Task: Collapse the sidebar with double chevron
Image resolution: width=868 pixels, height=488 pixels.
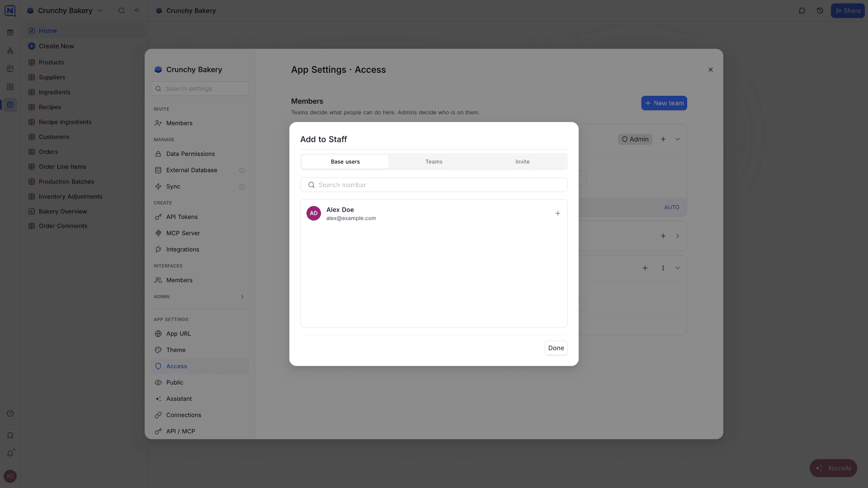Action: point(137,10)
